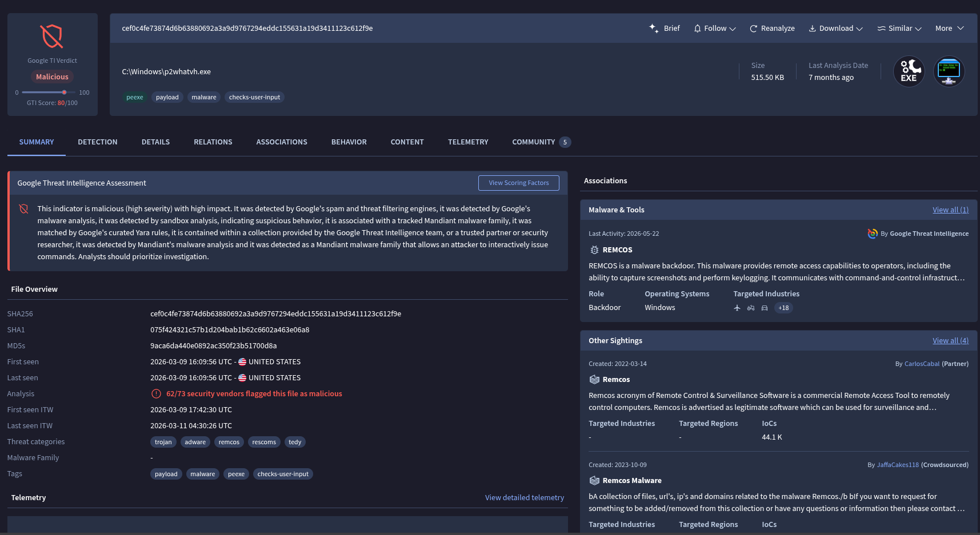Viewport: 980px width, 535px height.
Task: Click the remcos threat category tag
Action: click(x=229, y=443)
